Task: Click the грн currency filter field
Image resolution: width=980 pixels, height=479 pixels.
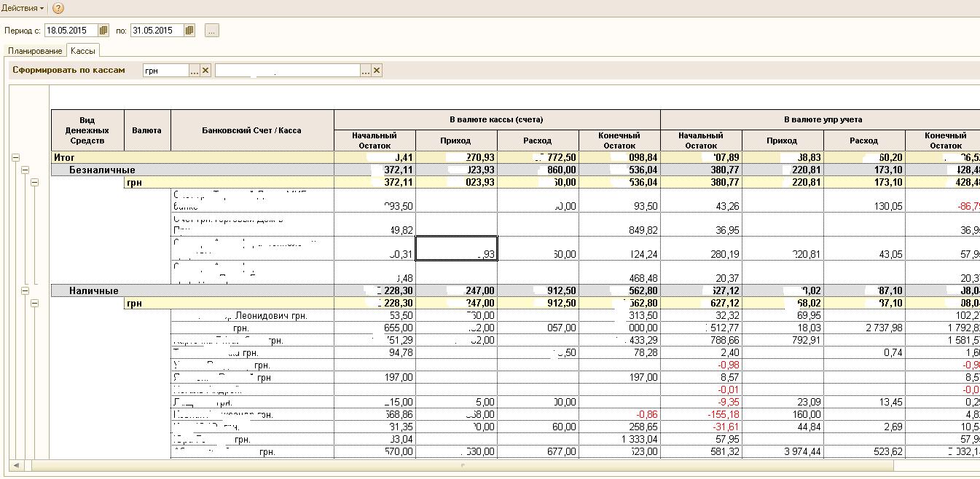Action: point(165,71)
